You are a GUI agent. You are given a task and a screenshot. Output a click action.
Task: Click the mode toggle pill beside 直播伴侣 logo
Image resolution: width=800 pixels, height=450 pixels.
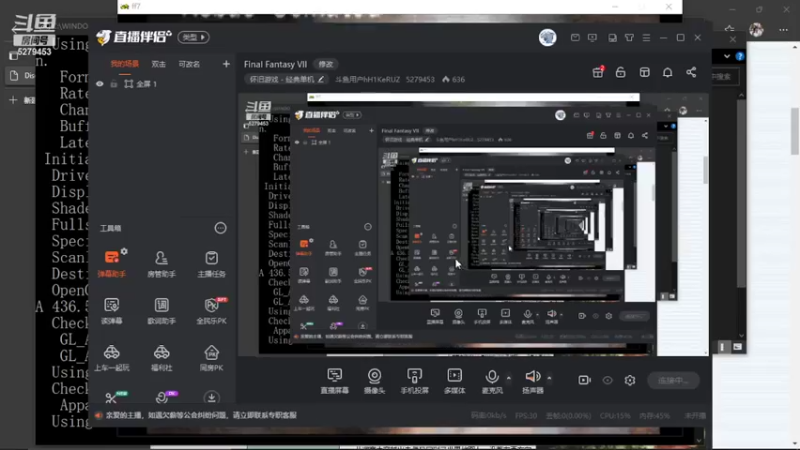pyautogui.click(x=193, y=37)
